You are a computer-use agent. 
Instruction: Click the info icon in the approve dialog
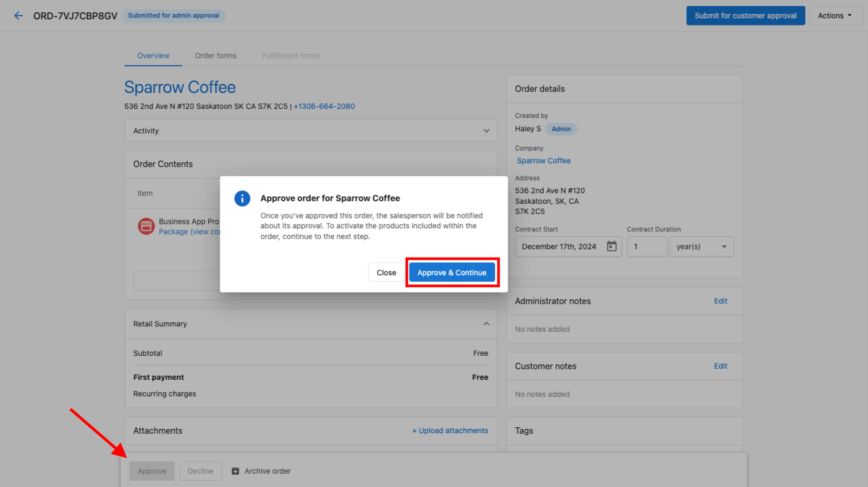(242, 198)
